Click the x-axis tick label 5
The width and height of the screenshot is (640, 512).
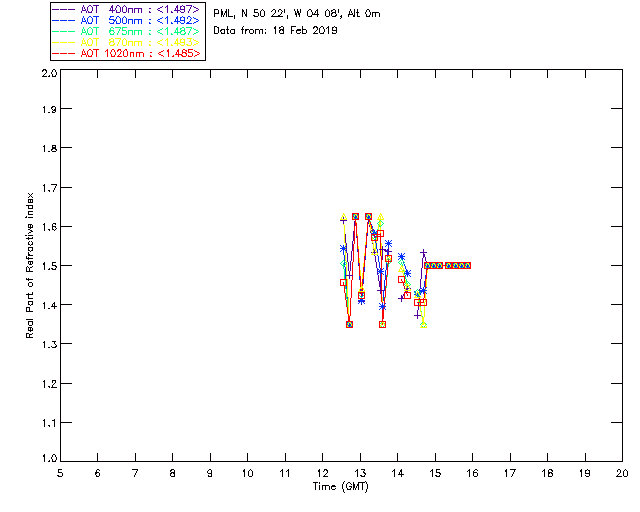[x=60, y=473]
